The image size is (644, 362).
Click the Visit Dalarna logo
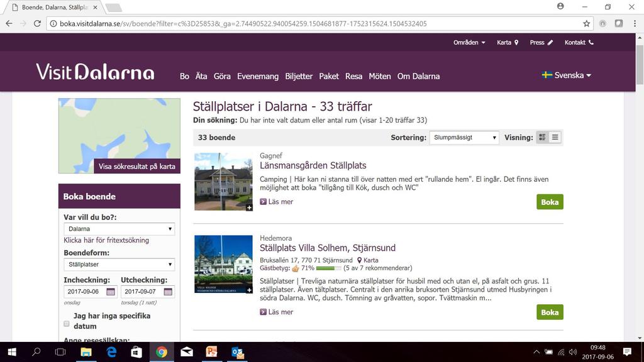96,72
